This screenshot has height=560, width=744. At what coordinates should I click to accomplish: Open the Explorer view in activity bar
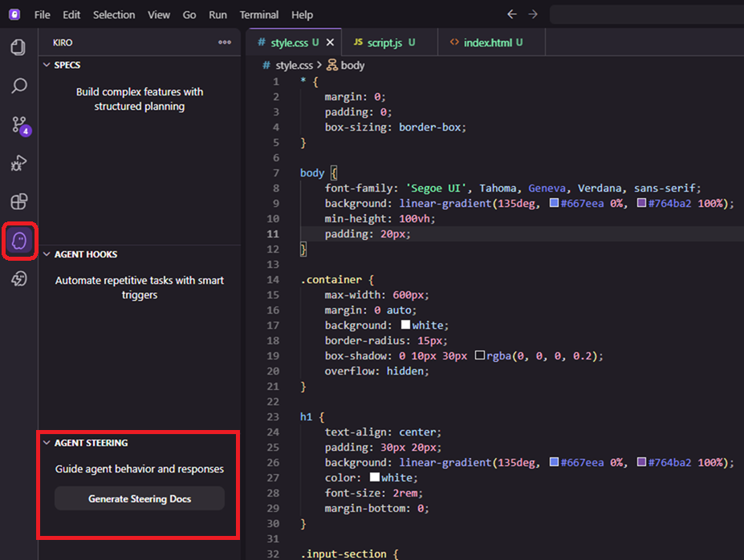tap(18, 47)
